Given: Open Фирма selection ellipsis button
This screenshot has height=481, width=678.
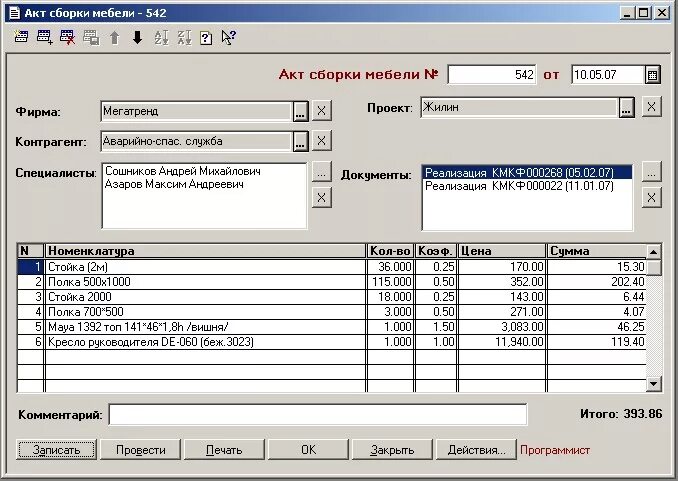Looking at the screenshot, I should click(x=300, y=111).
